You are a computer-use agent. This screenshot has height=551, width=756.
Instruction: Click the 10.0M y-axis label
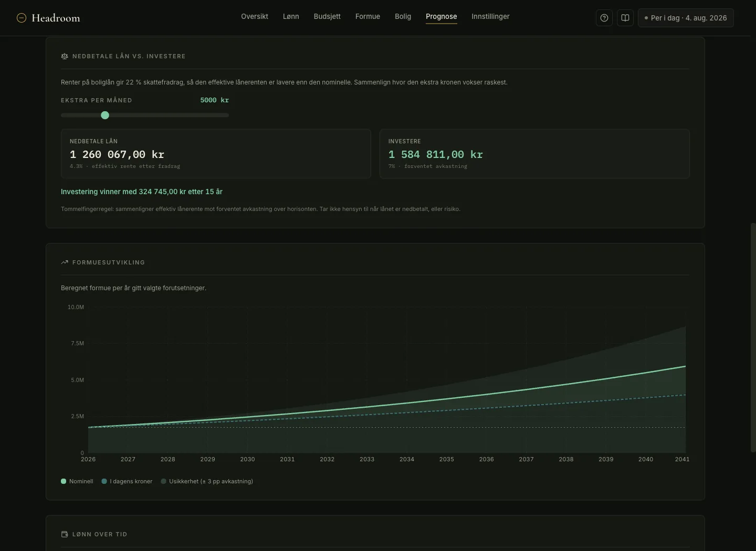coord(76,307)
